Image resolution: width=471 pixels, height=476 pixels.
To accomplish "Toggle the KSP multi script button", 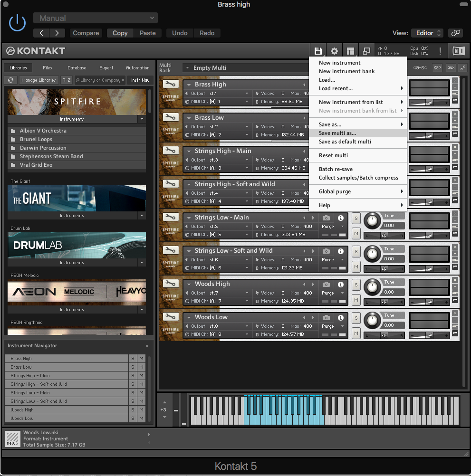I will [437, 68].
